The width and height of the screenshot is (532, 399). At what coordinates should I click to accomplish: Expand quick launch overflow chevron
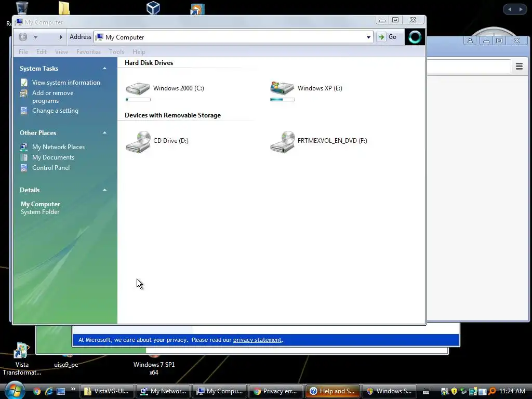pos(73,389)
